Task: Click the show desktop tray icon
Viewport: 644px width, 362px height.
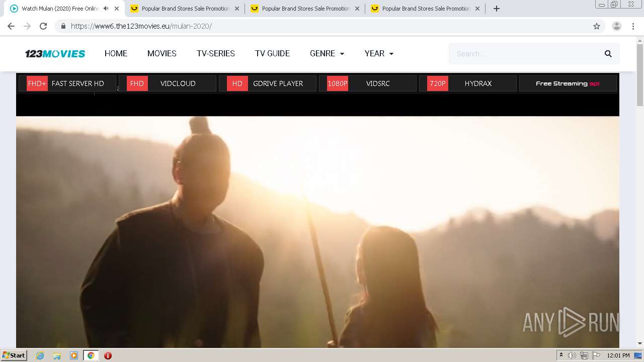Action: pyautogui.click(x=638, y=355)
